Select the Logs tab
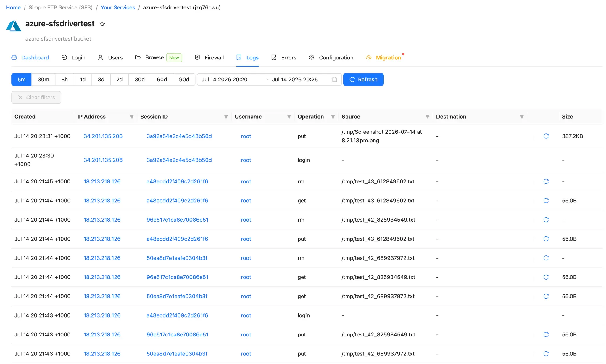Screen dimensions: 606x364 click(247, 58)
